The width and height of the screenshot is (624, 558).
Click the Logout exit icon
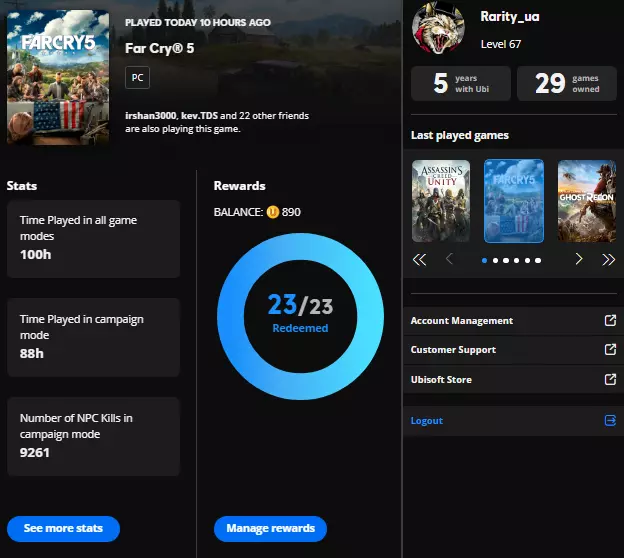(610, 420)
